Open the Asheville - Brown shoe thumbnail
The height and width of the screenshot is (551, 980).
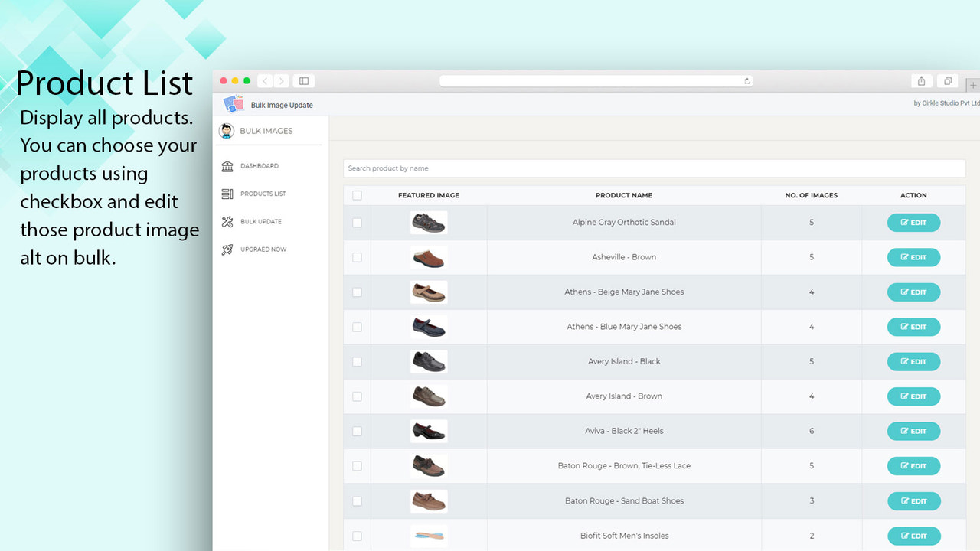coord(429,257)
